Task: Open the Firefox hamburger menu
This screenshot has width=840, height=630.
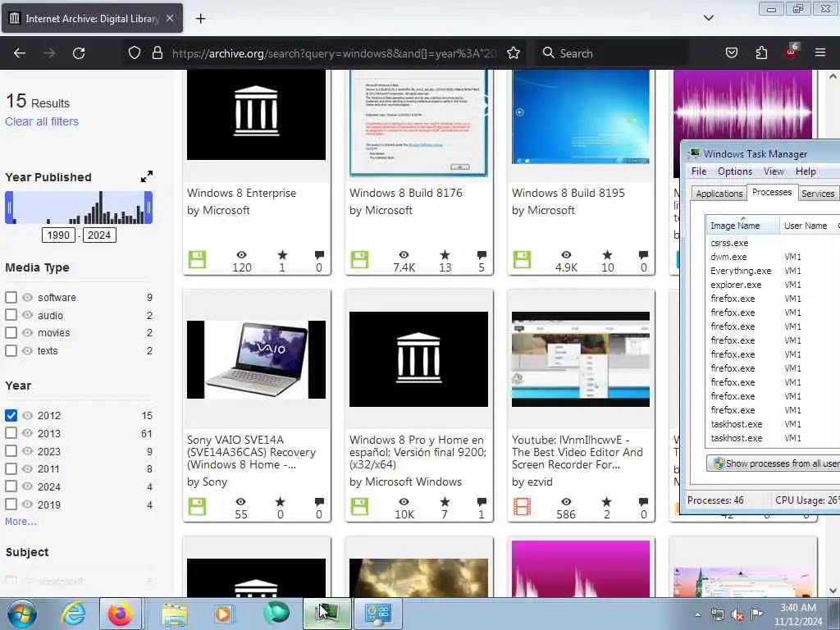Action: coord(820,52)
